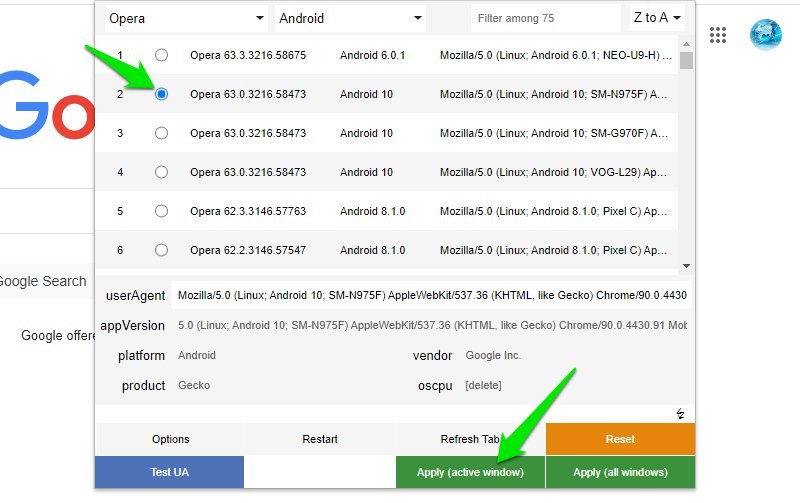Select radio button for row 2, SM-N975F
The width and height of the screenshot is (800, 503).
point(161,94)
